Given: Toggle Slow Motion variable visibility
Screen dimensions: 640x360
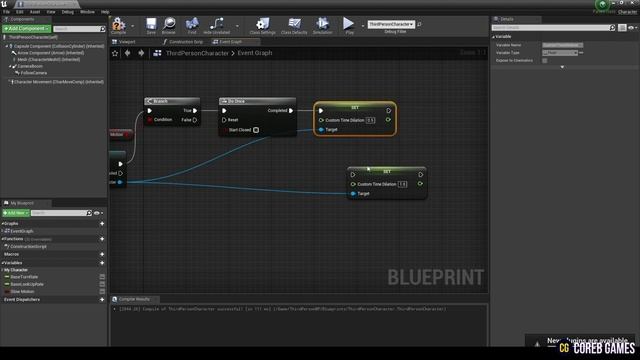Looking at the screenshot, I should pyautogui.click(x=102, y=292).
